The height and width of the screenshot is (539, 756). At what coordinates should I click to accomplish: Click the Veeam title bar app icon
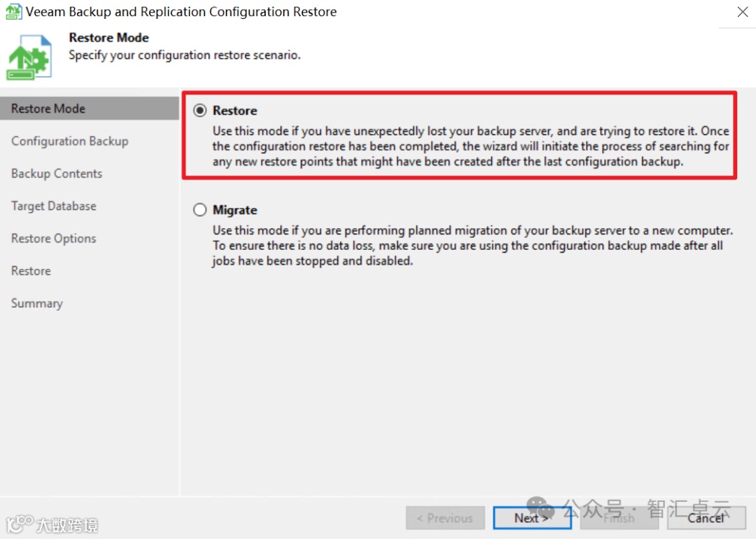[x=13, y=12]
